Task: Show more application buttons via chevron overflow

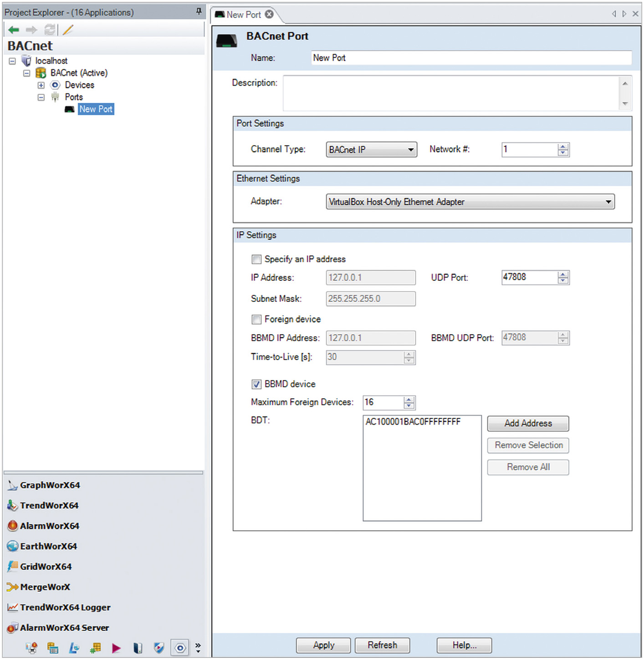Action: (198, 648)
